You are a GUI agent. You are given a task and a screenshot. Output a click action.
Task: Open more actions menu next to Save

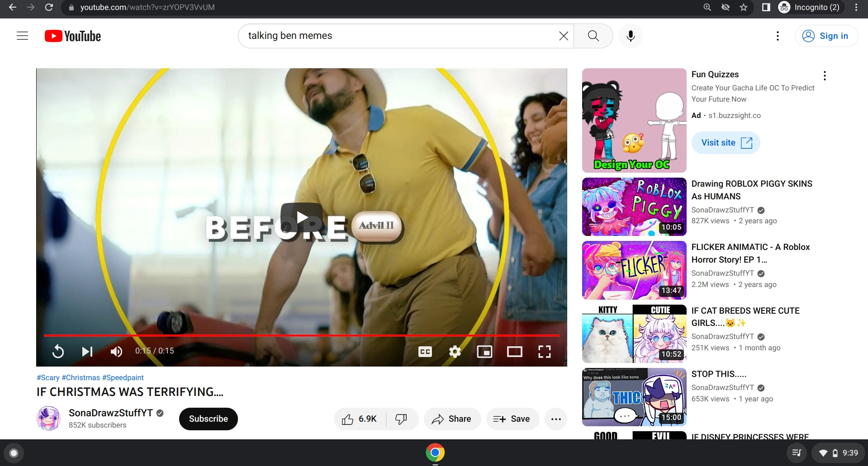click(x=556, y=419)
